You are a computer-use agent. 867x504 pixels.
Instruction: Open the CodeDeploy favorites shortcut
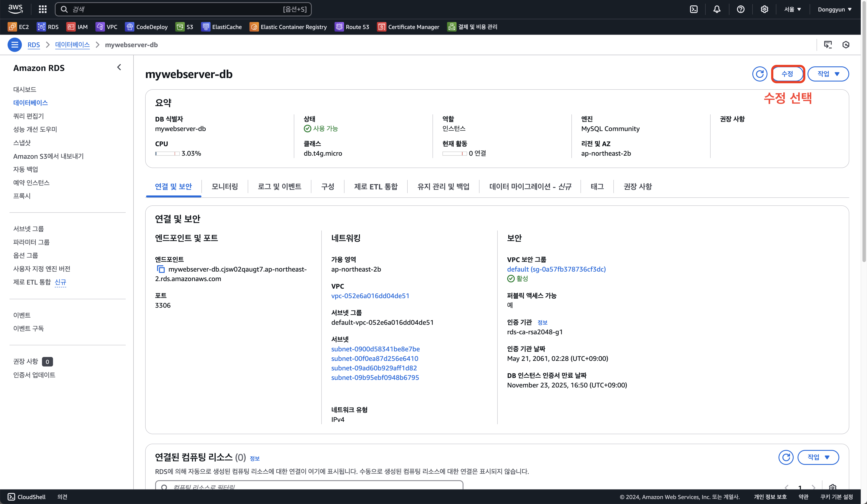click(146, 27)
